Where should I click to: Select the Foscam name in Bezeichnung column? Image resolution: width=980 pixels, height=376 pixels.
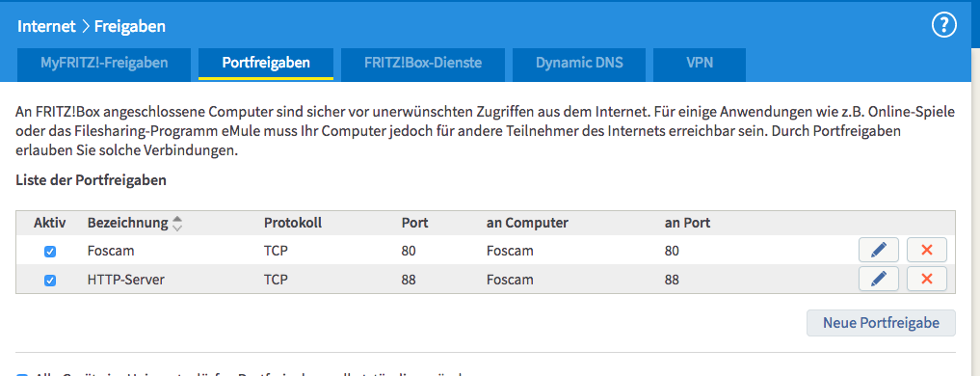111,251
